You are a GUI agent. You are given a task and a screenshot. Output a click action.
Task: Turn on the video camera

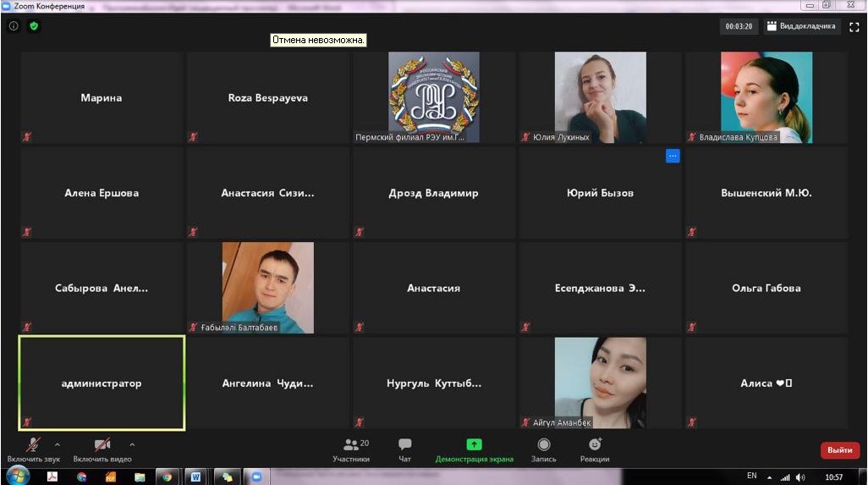pos(102,449)
